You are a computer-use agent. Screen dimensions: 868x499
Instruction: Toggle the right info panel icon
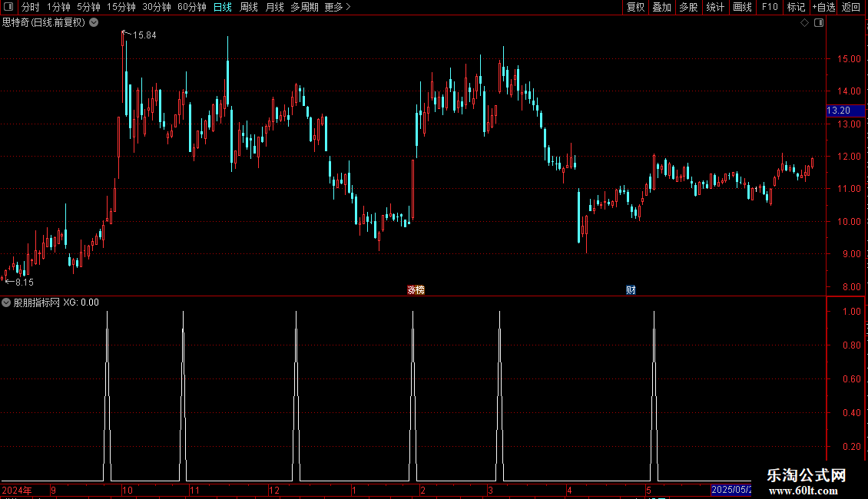(819, 23)
